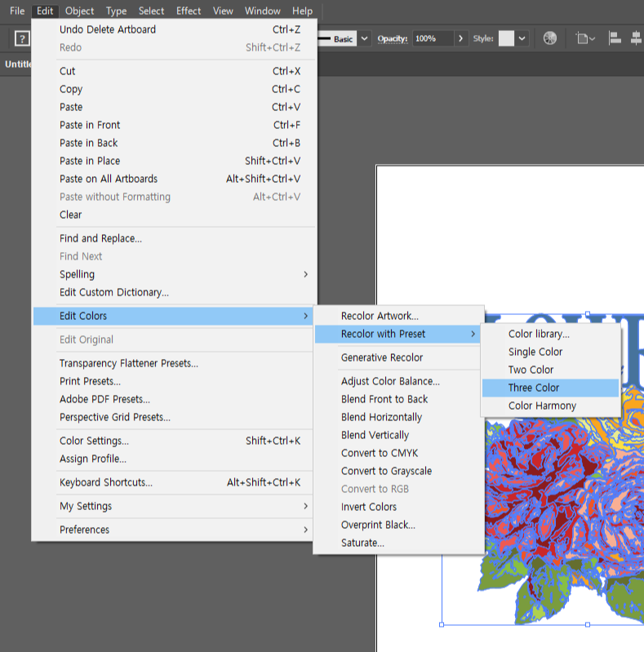Expand the Basic brush definition dropdown
Image resolution: width=644 pixels, height=652 pixels.
click(x=364, y=38)
